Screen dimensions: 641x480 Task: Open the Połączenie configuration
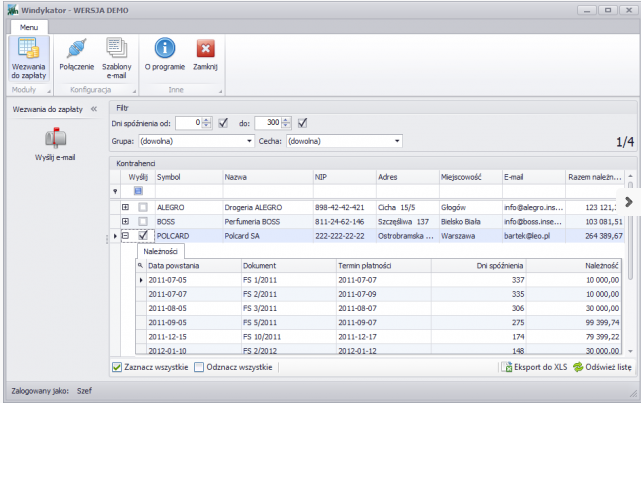pyautogui.click(x=76, y=54)
